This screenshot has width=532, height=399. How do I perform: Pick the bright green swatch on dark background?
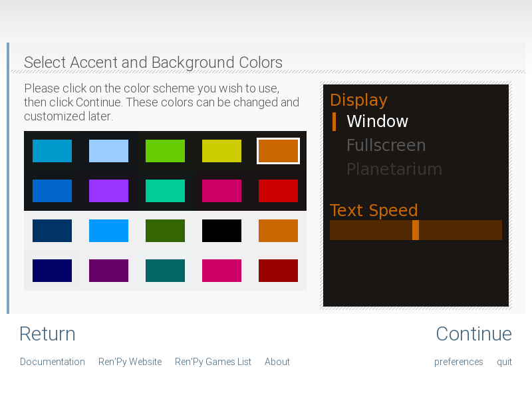click(x=165, y=151)
